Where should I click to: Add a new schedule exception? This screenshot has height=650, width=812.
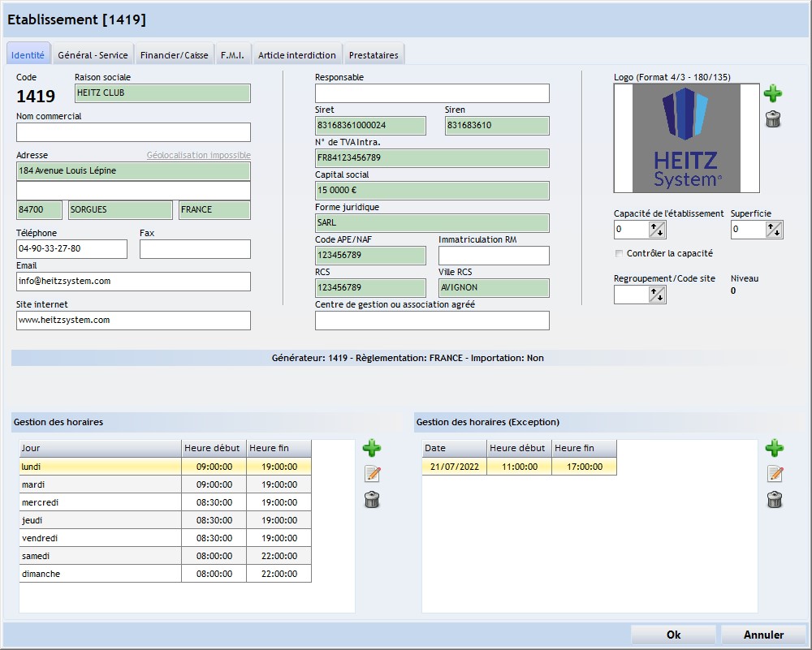coord(775,448)
